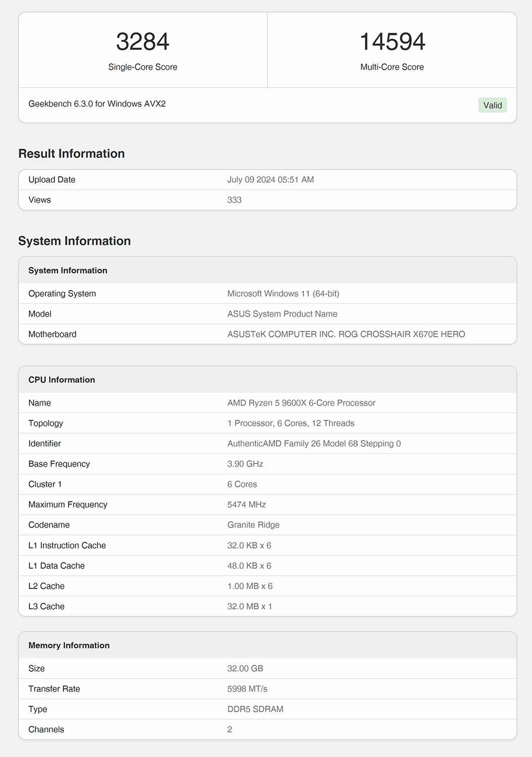Select ROG CROSSHAIR X670E HERO motherboard value
The height and width of the screenshot is (757, 532).
tap(346, 334)
